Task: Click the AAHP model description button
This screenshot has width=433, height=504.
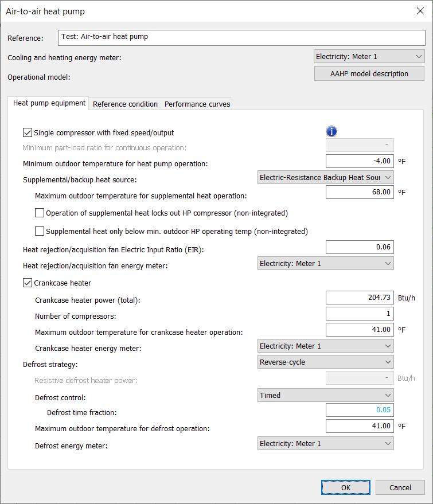Action: pos(369,74)
